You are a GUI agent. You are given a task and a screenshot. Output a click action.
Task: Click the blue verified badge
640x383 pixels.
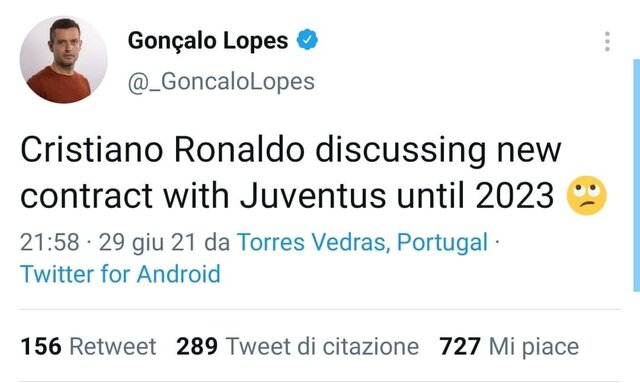pos(307,40)
